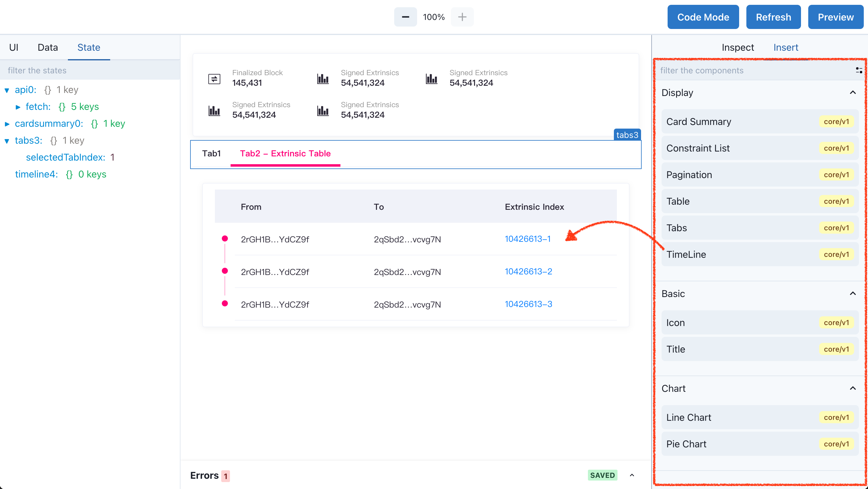Switch to the Data tab

(48, 47)
